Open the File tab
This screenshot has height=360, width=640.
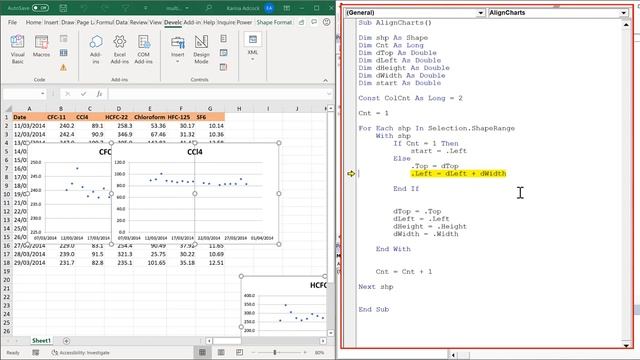[x=13, y=22]
